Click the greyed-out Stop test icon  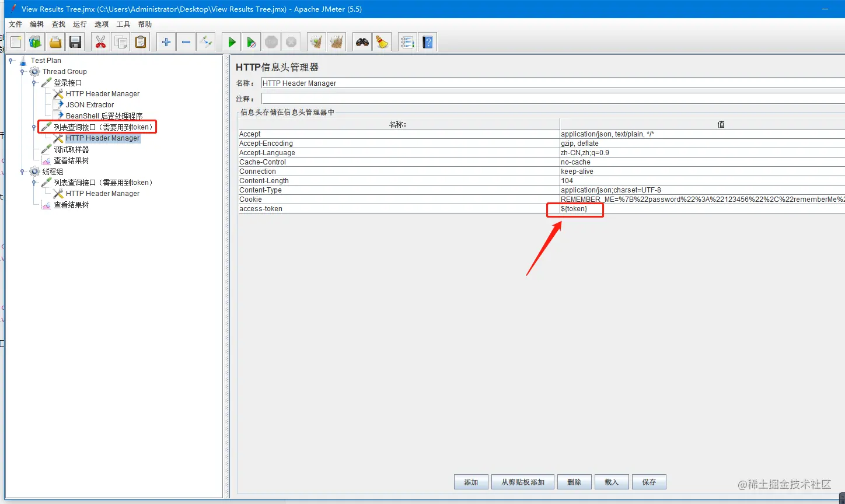pyautogui.click(x=271, y=42)
